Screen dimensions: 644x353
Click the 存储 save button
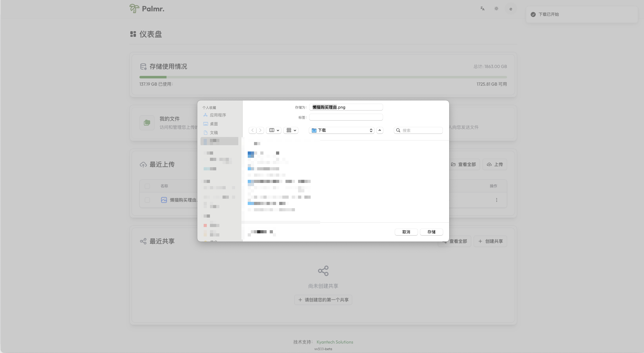432,232
